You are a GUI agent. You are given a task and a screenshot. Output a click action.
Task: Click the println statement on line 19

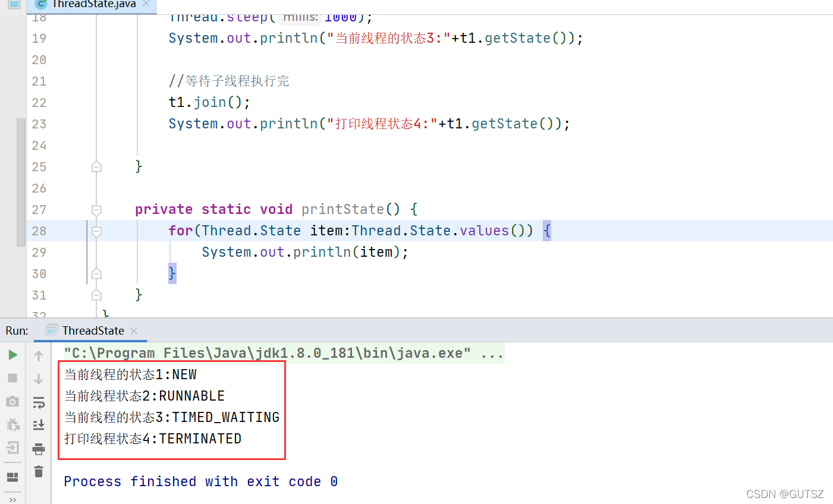click(376, 38)
